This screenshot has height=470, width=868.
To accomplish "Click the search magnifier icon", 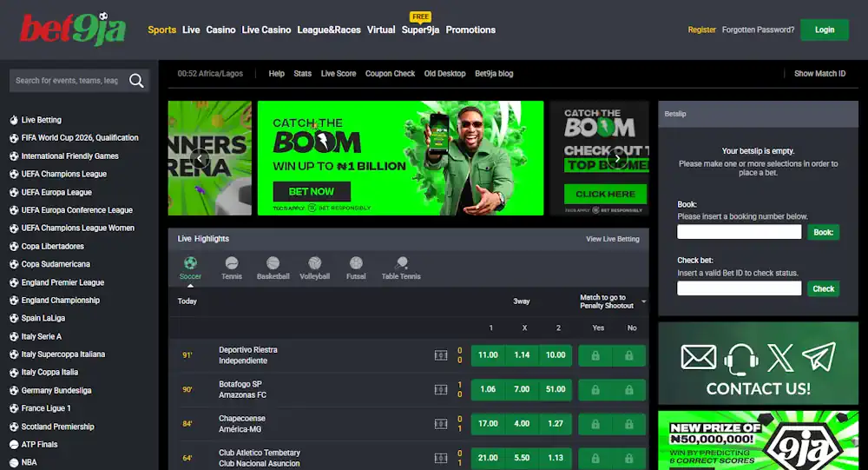I will point(136,81).
